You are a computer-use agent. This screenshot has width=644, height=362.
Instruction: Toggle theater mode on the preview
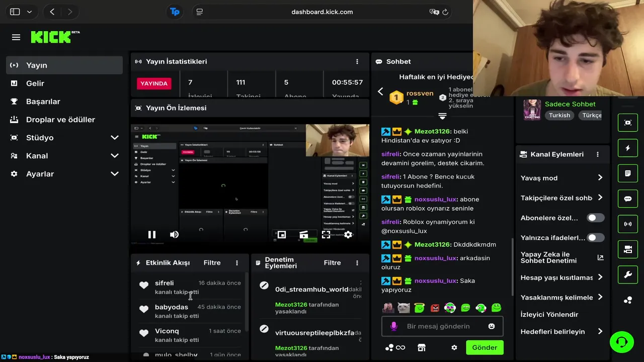pyautogui.click(x=304, y=235)
